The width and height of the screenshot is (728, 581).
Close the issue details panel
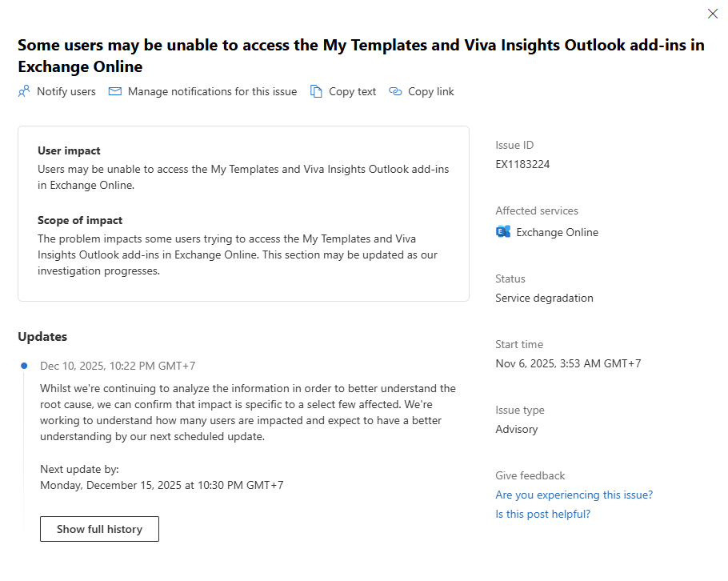pos(713,14)
